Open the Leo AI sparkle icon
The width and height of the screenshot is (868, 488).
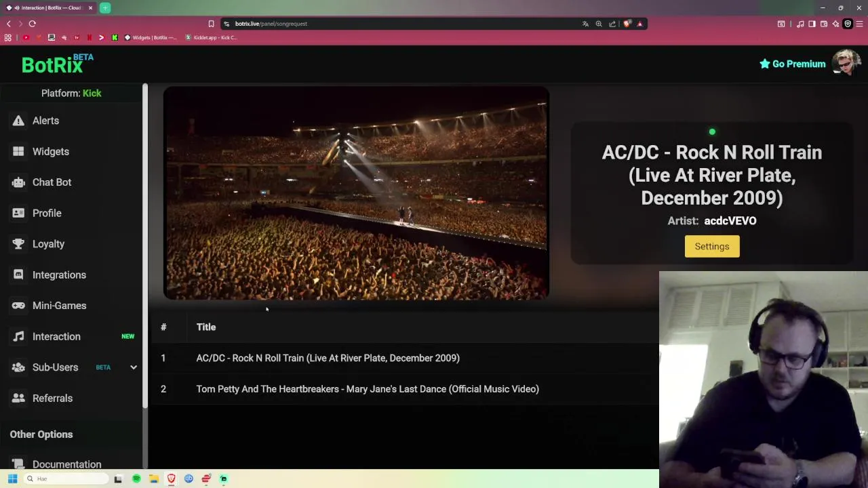835,24
